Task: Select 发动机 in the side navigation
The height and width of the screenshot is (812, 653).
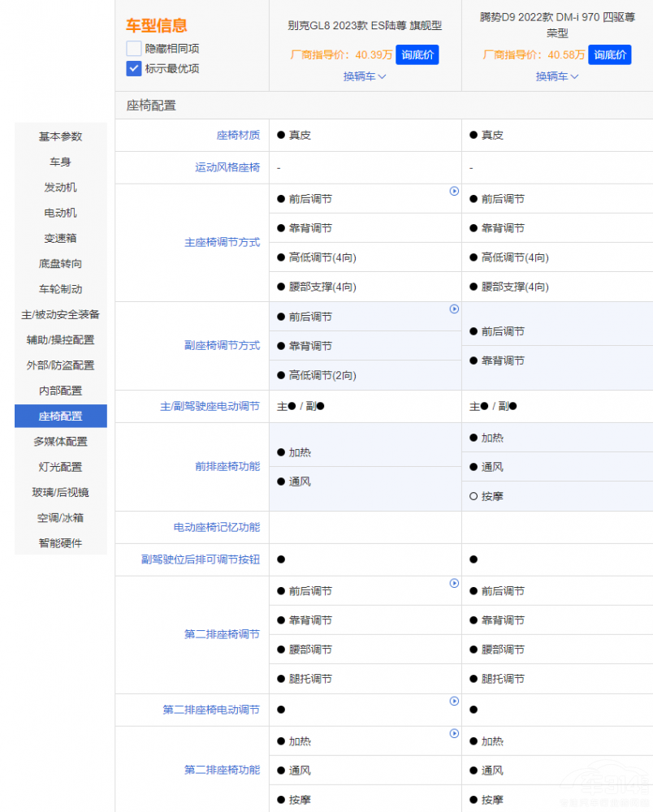Action: [x=61, y=188]
